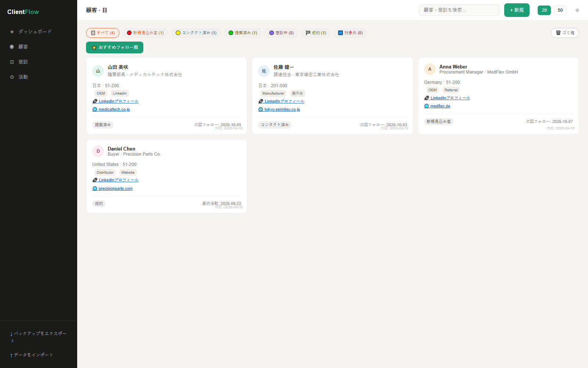Open medicaltech.co.jp website link

[111, 109]
